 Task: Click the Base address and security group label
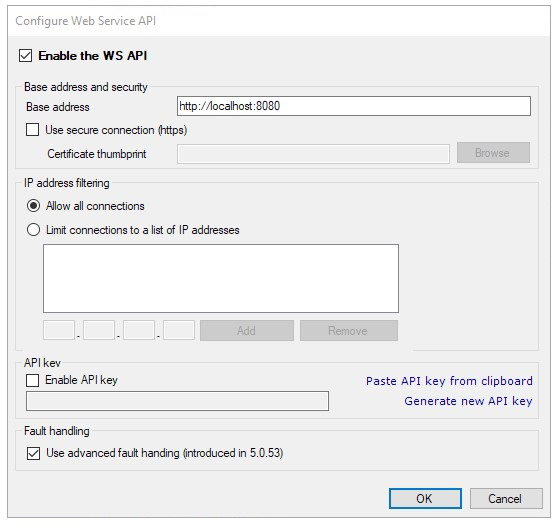(86, 87)
